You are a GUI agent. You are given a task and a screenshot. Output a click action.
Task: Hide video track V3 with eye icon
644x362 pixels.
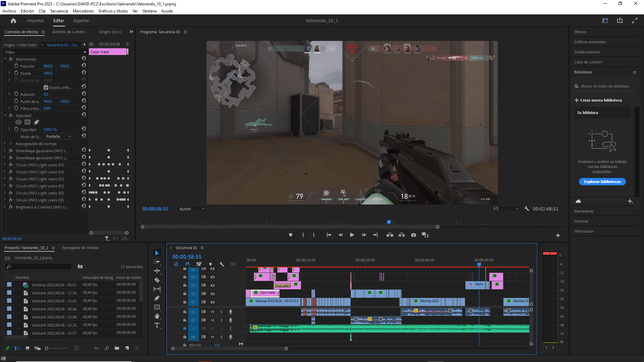click(x=212, y=285)
